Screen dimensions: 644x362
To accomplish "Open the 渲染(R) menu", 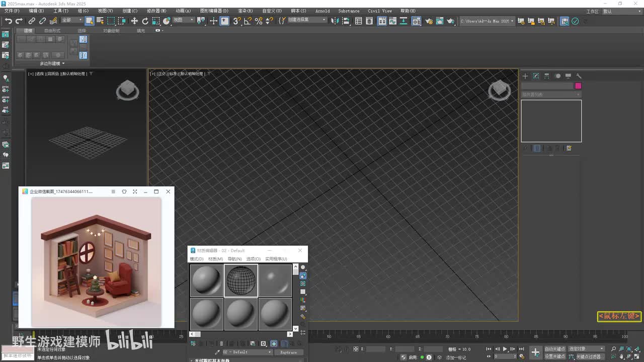I will (245, 11).
